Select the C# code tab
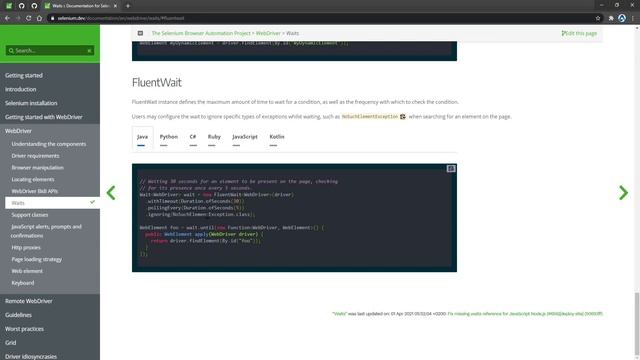The width and height of the screenshot is (640, 360). (193, 137)
